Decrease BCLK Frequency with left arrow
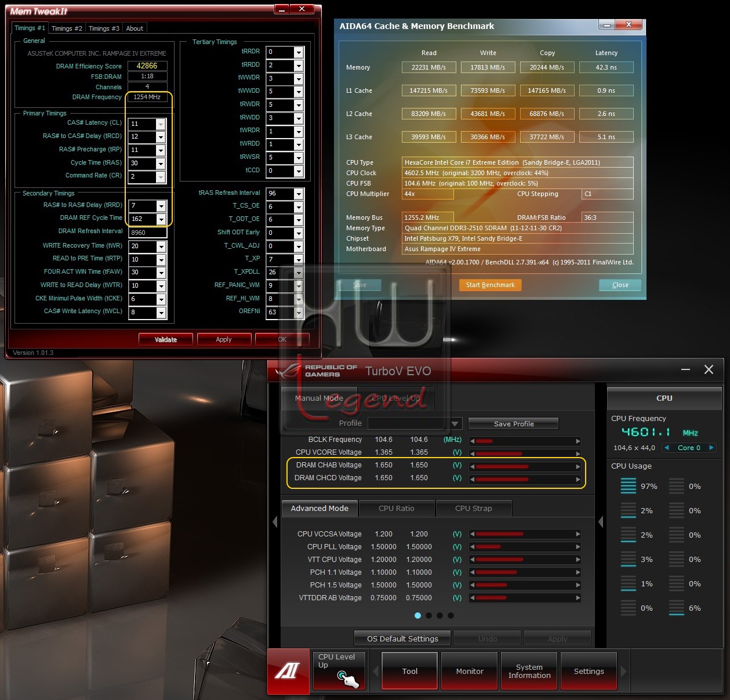 472,441
